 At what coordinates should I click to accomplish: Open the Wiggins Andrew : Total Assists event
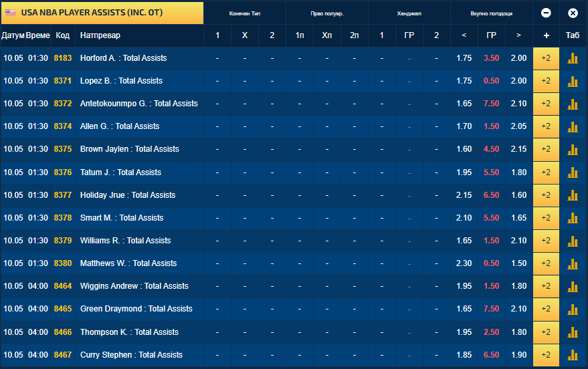click(x=134, y=286)
